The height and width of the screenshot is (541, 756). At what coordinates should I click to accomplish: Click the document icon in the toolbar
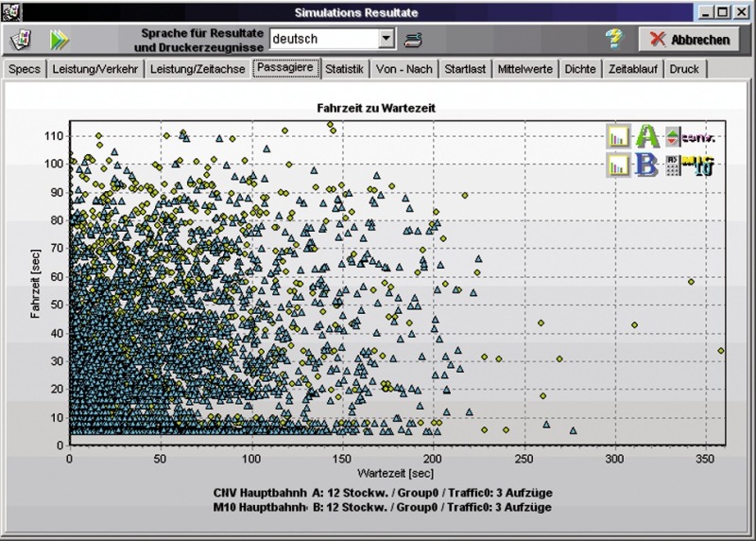click(x=19, y=39)
